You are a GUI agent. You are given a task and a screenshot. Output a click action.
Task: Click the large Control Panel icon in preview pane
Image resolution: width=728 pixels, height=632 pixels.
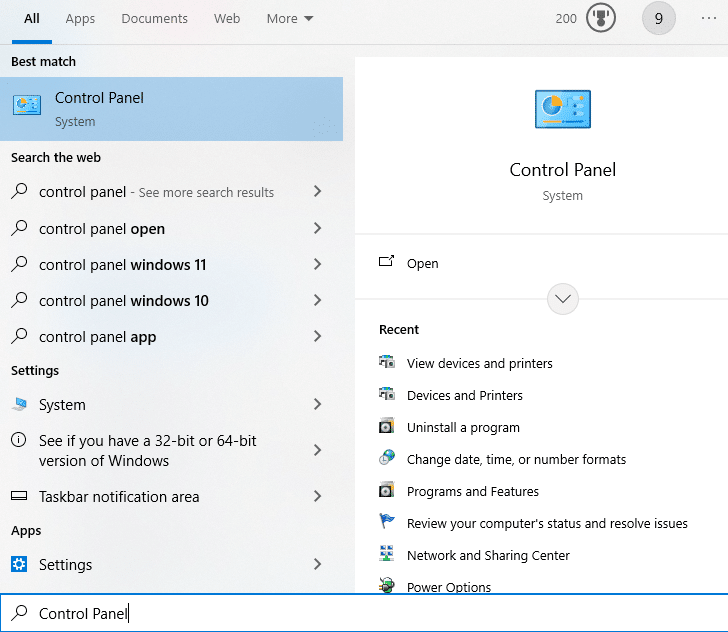[x=563, y=111]
